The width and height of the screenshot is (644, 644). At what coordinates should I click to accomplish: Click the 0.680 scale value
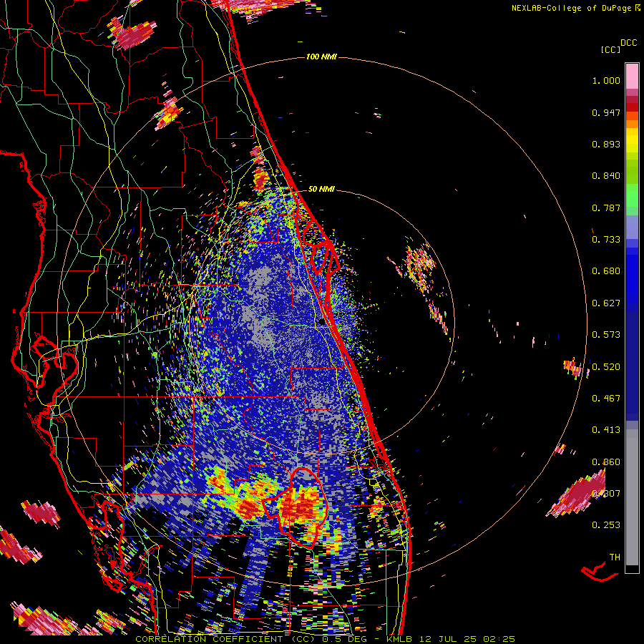click(606, 271)
